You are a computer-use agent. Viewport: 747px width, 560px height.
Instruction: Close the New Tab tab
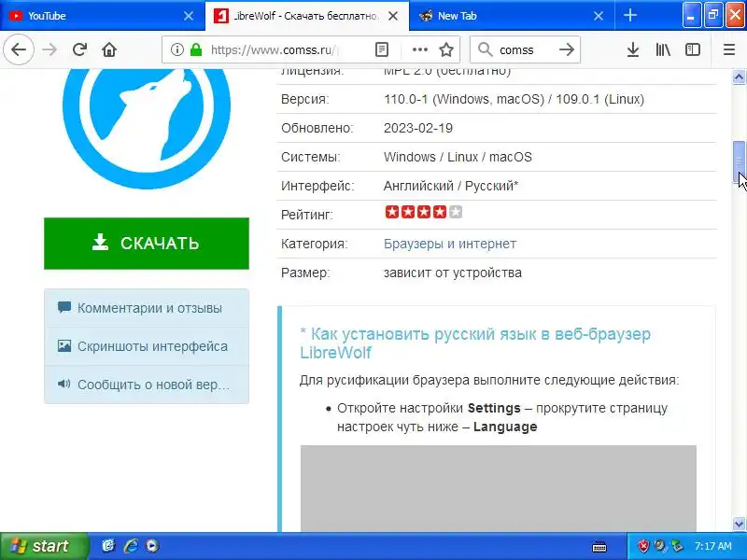599,16
